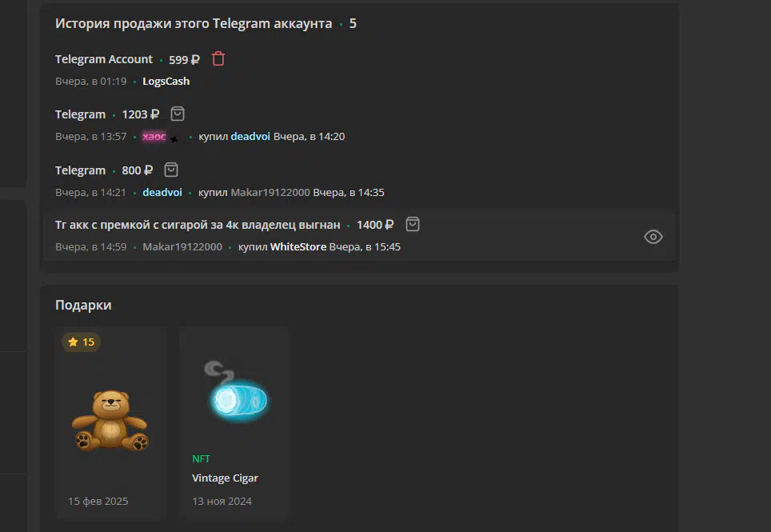Image resolution: width=771 pixels, height=532 pixels.
Task: Click the price 599 ₽
Action: click(185, 59)
